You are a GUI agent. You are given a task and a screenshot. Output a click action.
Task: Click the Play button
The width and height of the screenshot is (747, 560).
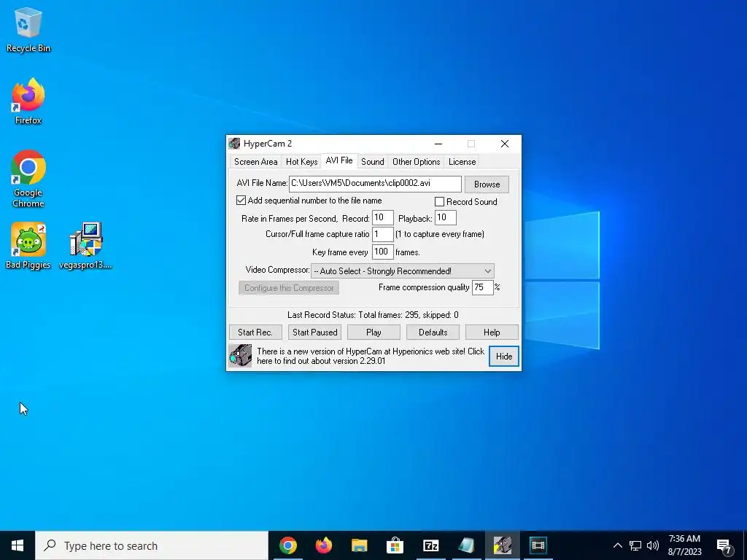(373, 332)
